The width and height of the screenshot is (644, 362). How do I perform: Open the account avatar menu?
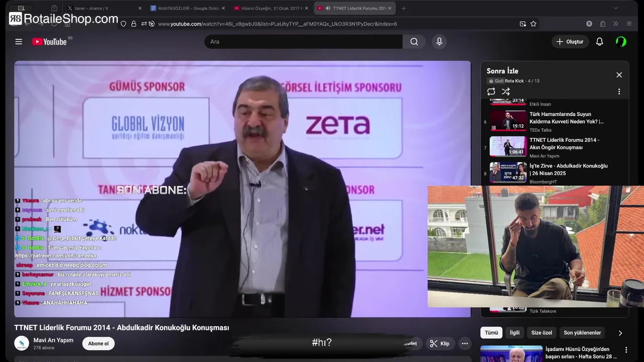[621, 42]
